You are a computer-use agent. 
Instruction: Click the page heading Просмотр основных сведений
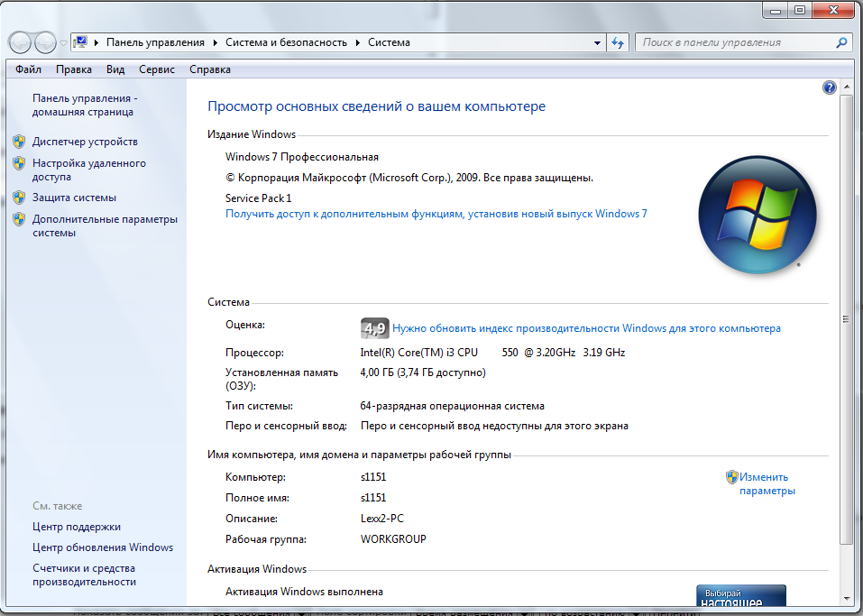pos(376,106)
